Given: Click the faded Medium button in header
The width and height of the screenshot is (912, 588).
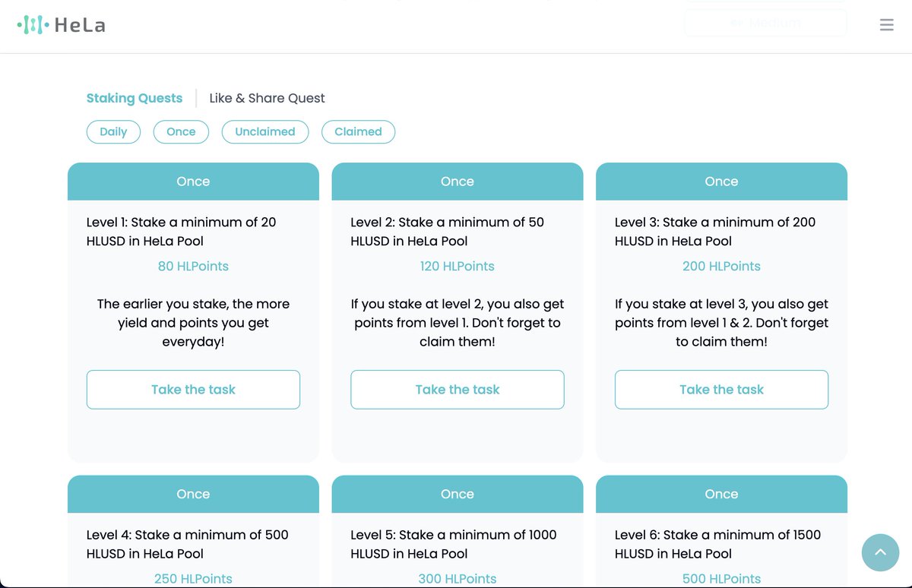Looking at the screenshot, I should 765,23.
